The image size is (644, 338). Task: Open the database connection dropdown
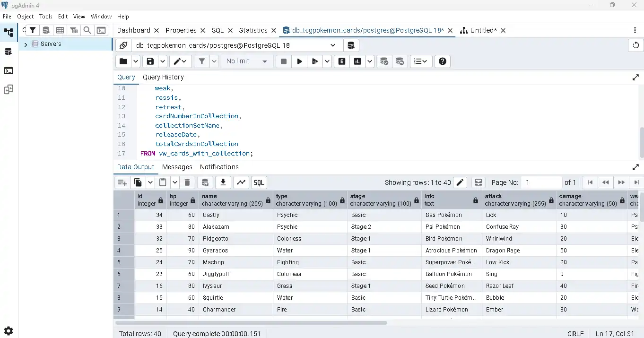333,45
